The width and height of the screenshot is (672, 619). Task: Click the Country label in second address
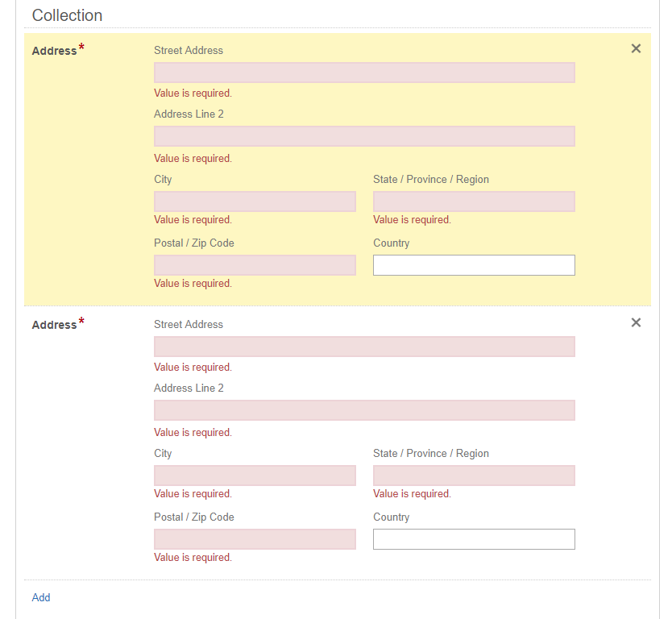tap(392, 517)
